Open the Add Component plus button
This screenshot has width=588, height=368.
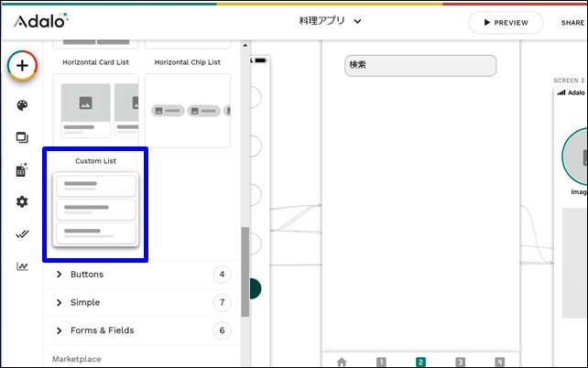(x=22, y=66)
